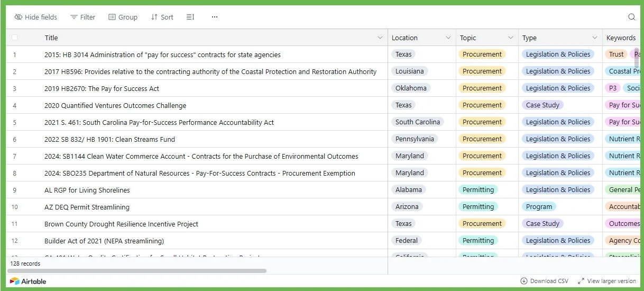Toggle the select-all checkbox in header
The image size is (644, 291).
tap(14, 38)
